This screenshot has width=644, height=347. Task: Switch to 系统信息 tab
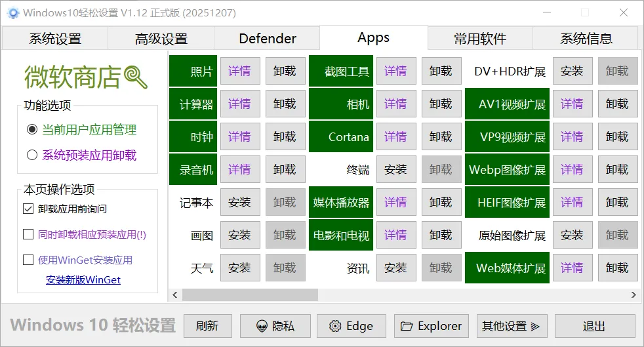(x=586, y=39)
